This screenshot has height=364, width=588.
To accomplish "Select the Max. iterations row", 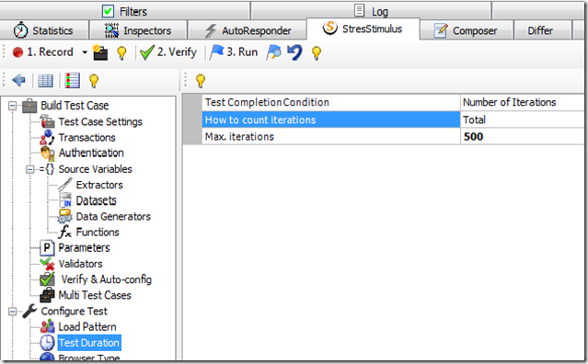I will [x=330, y=137].
